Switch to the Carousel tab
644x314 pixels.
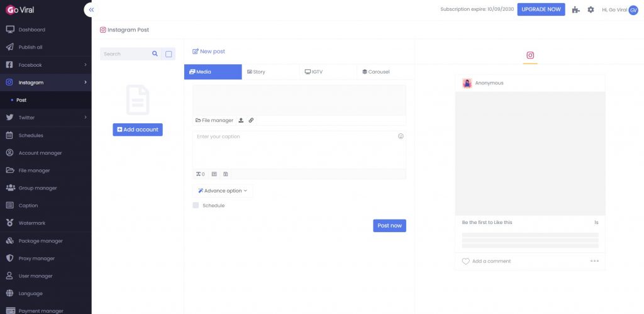point(386,72)
